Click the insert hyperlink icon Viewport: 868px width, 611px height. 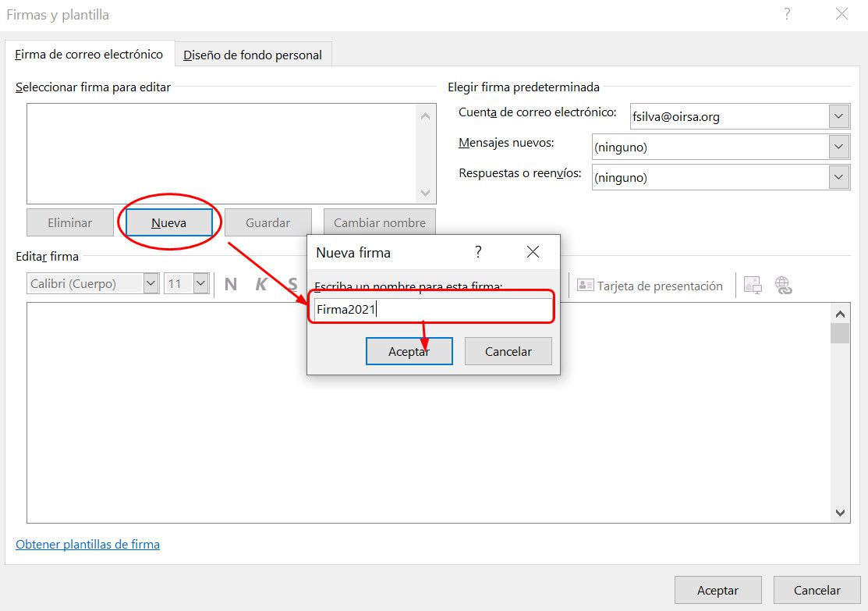click(x=783, y=286)
